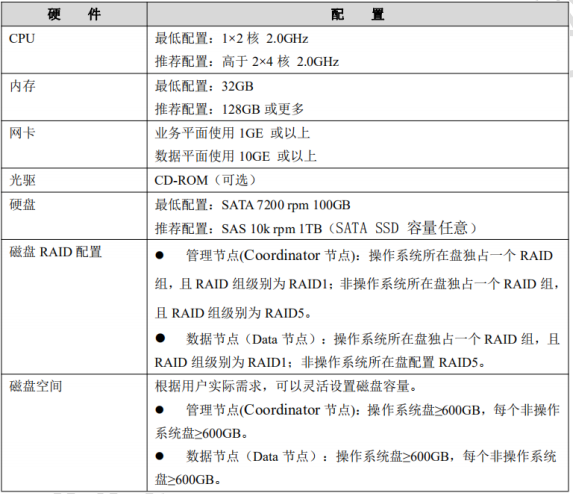Click the 内存 row label
Image resolution: width=573 pixels, height=494 pixels.
point(22,86)
